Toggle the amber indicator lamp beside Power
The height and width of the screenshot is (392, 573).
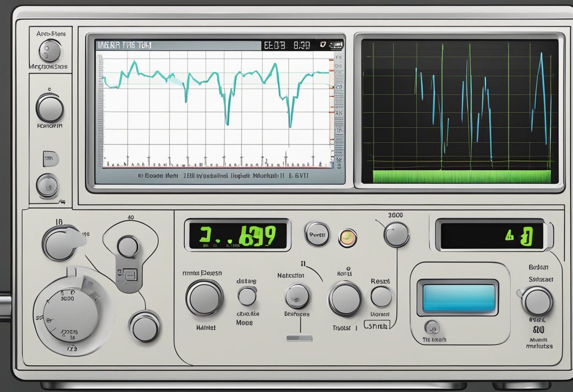coord(348,238)
